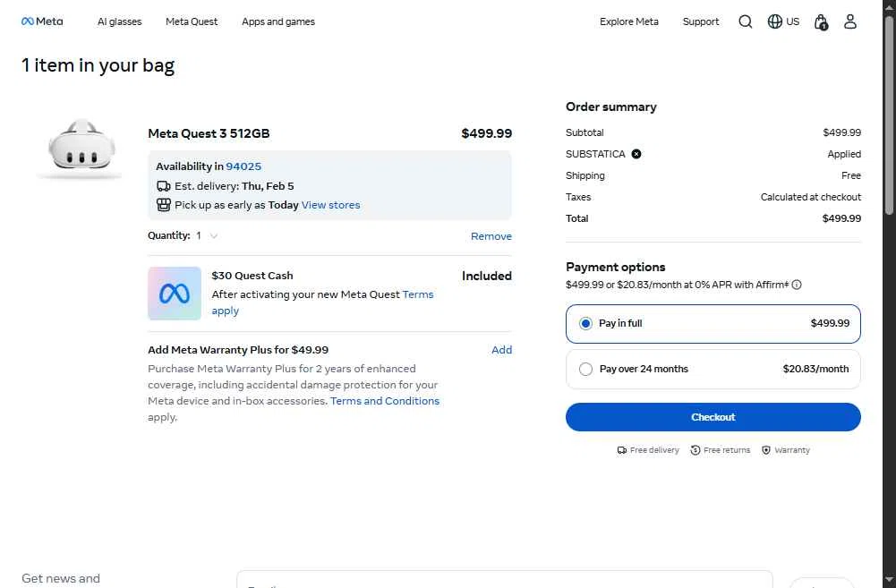Click the $30 Quest Cash heading
896x588 pixels.
click(252, 276)
